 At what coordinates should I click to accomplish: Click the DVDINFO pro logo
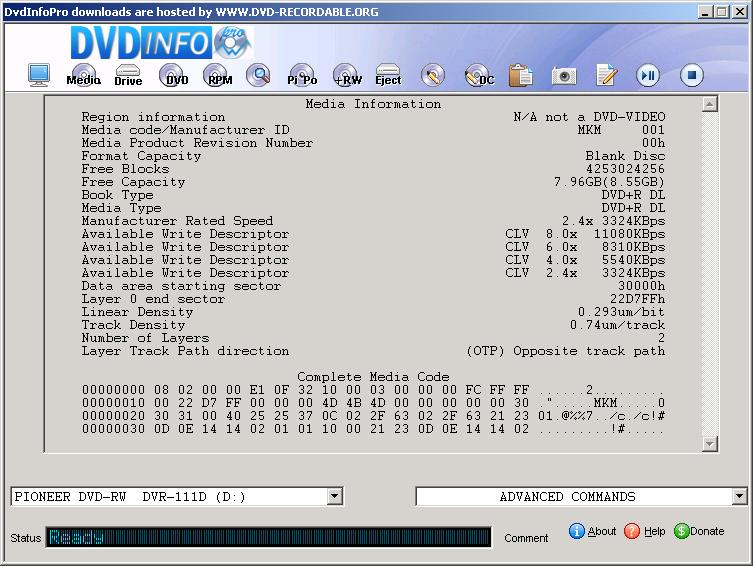coord(161,43)
